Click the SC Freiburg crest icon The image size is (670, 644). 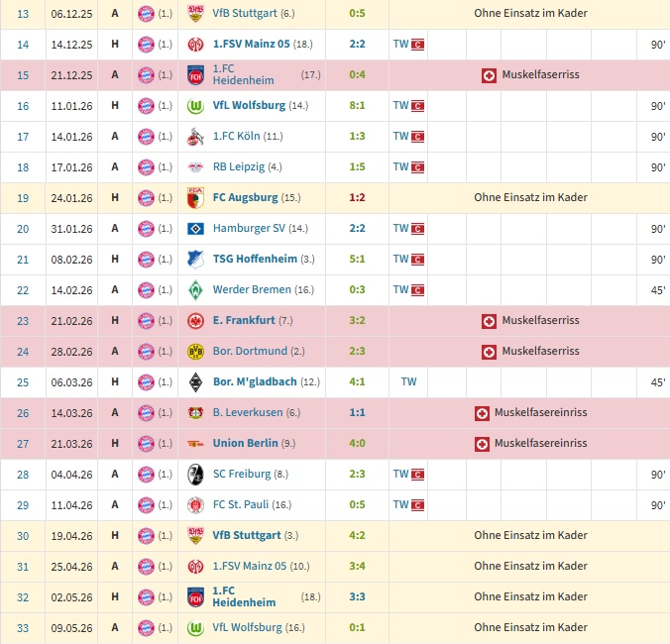point(195,475)
